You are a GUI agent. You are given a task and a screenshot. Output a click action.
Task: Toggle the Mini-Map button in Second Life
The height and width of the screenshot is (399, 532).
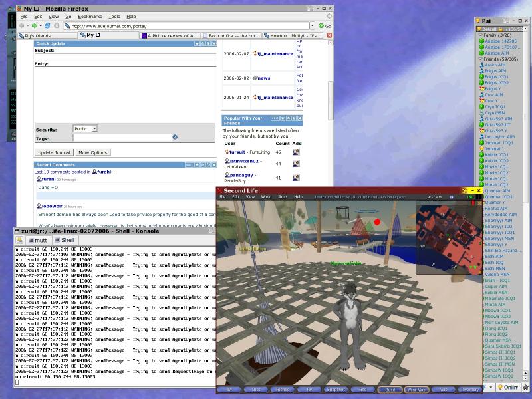pos(416,389)
